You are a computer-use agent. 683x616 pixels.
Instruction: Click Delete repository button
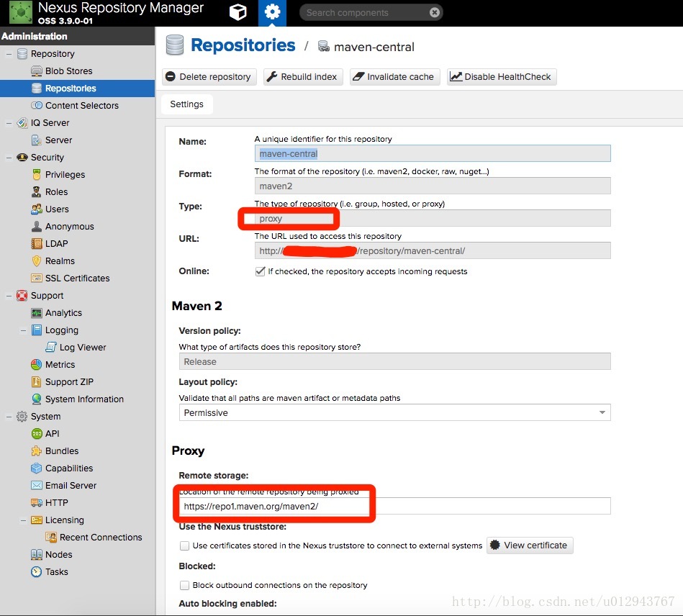click(x=209, y=77)
